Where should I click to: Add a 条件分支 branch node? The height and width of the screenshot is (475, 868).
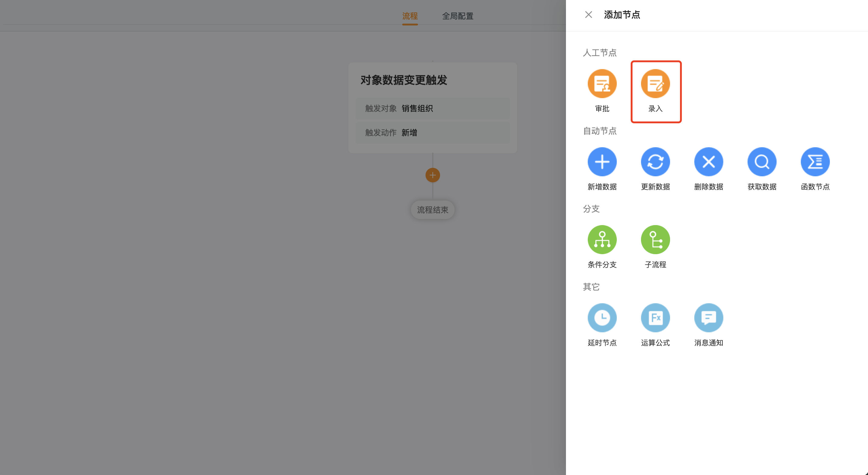[602, 240]
